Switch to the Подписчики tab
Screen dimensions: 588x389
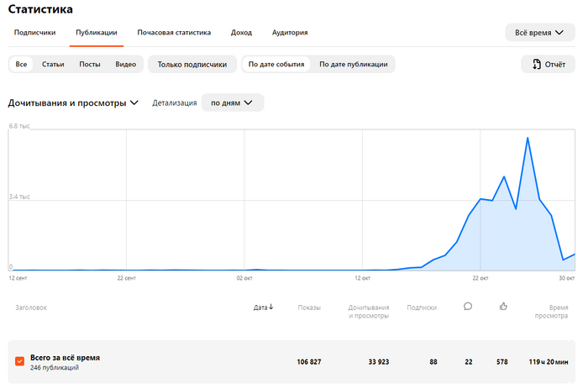click(35, 33)
